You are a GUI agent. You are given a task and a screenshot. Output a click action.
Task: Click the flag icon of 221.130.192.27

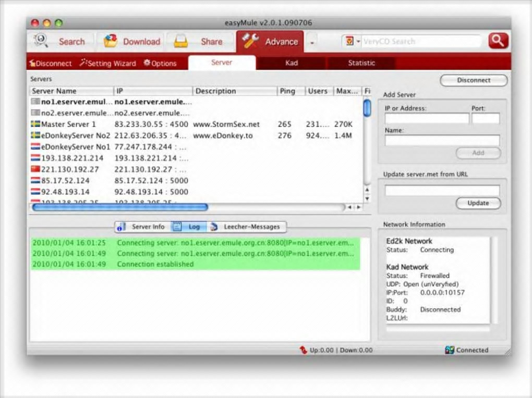point(35,169)
